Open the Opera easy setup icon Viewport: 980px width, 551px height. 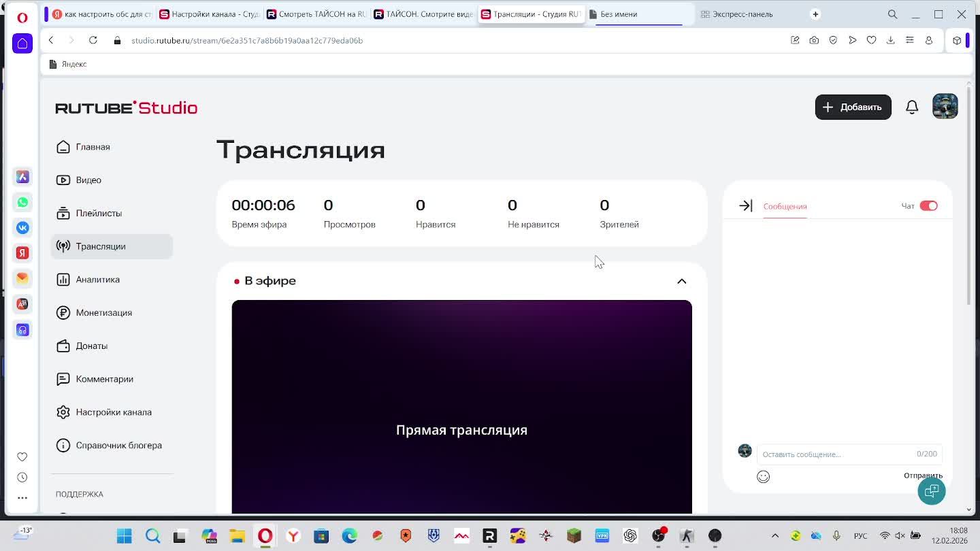[x=909, y=40]
